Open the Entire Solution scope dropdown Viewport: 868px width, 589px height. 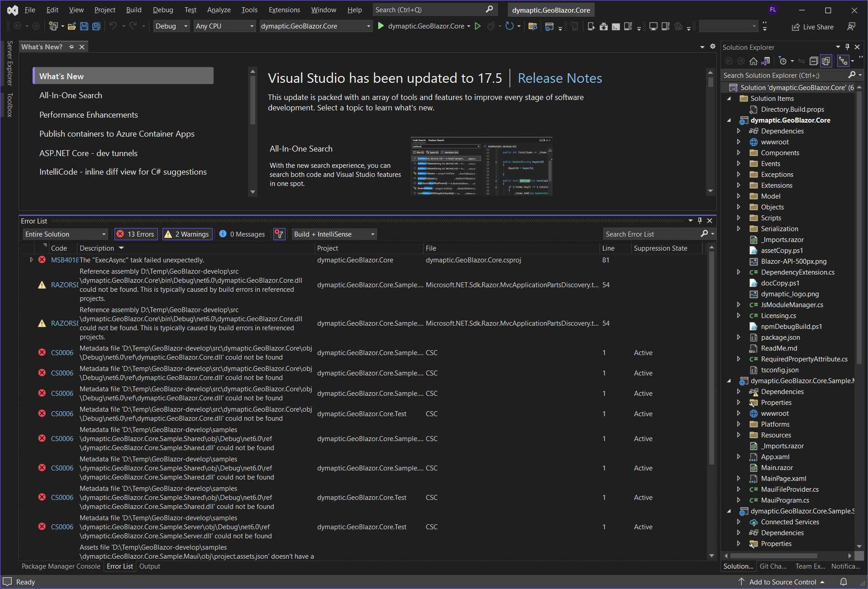[65, 234]
